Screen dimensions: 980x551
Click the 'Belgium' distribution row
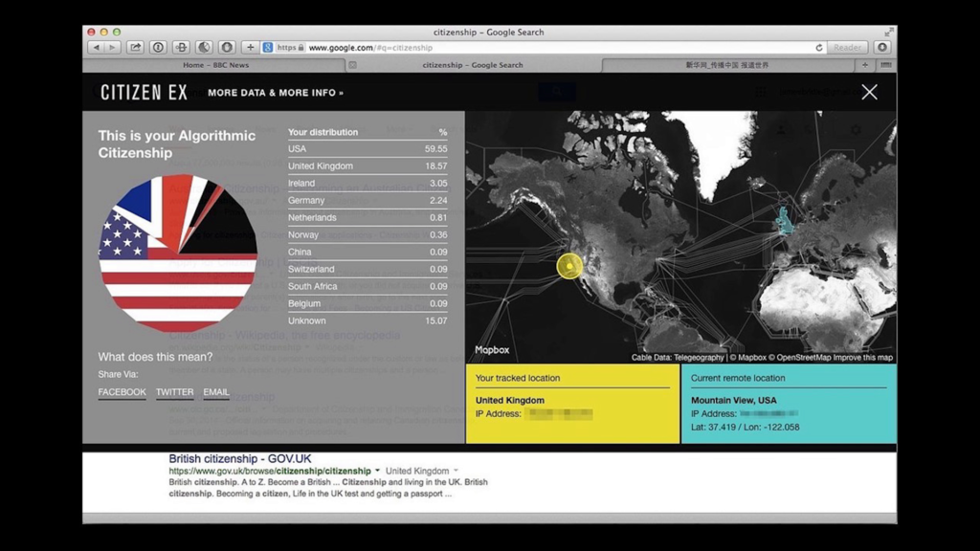367,303
